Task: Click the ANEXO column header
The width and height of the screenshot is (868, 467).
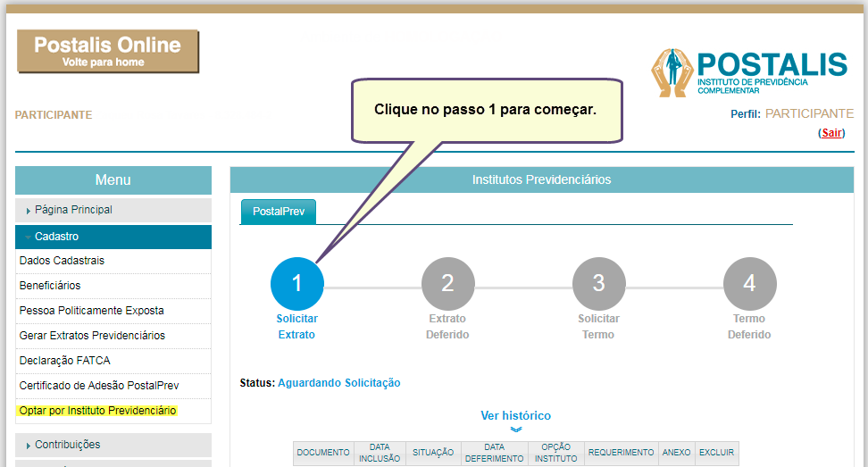Action: (677, 453)
